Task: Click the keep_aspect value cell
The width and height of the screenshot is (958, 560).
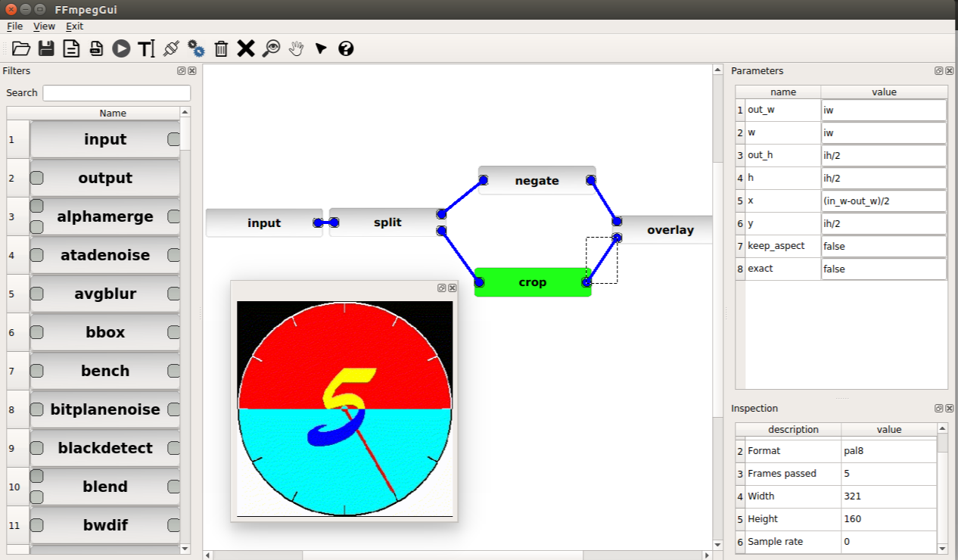Action: [884, 246]
